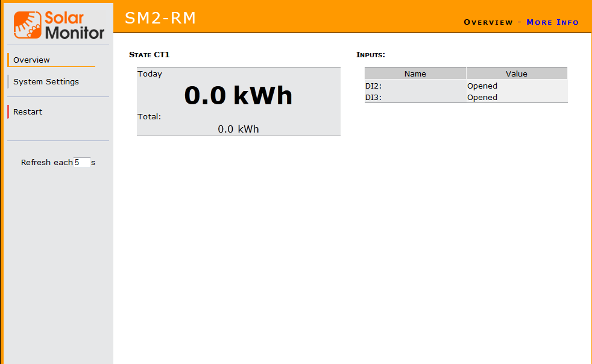This screenshot has height=364, width=592.
Task: Select Restart in the sidebar
Action: [28, 111]
